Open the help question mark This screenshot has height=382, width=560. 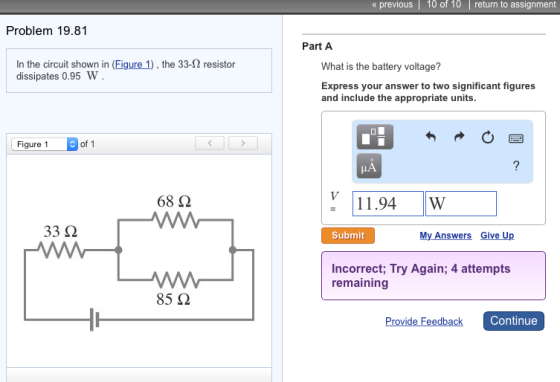tap(516, 166)
